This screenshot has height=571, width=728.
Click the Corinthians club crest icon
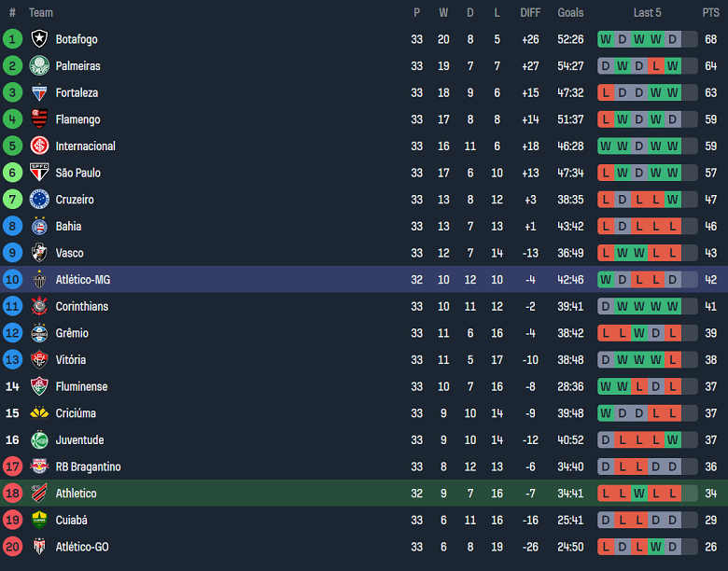(x=39, y=306)
